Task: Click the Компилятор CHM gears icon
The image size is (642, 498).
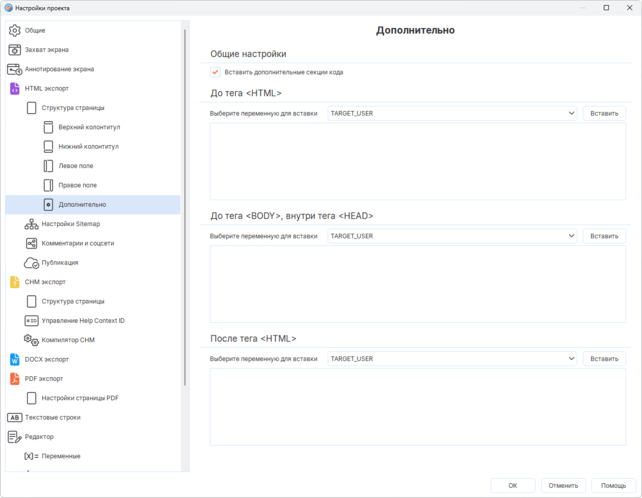Action: pyautogui.click(x=31, y=340)
